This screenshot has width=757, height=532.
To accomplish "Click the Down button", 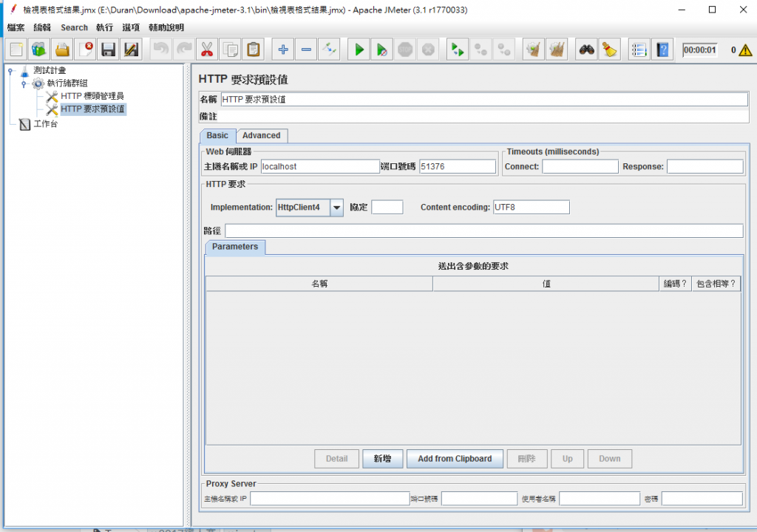I will [610, 459].
